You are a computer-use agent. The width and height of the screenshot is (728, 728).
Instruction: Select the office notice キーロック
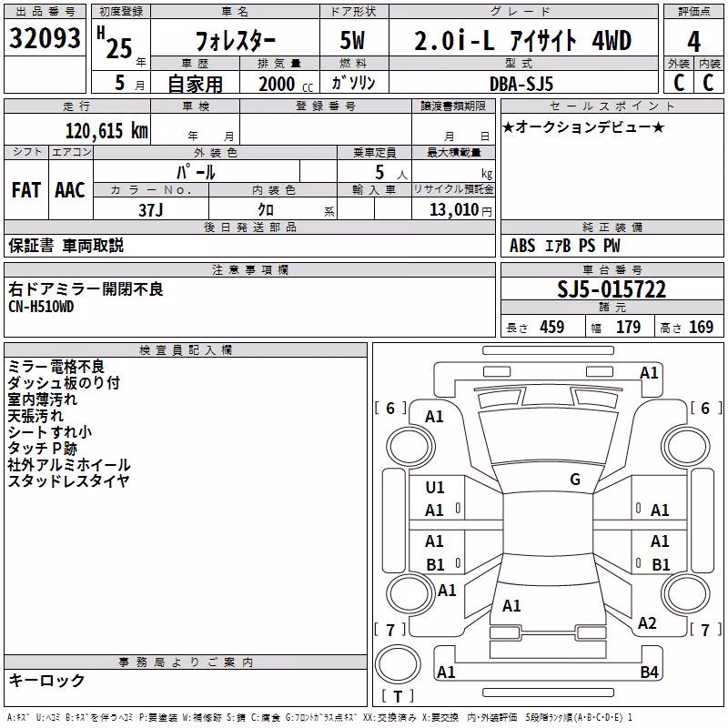click(x=46, y=680)
